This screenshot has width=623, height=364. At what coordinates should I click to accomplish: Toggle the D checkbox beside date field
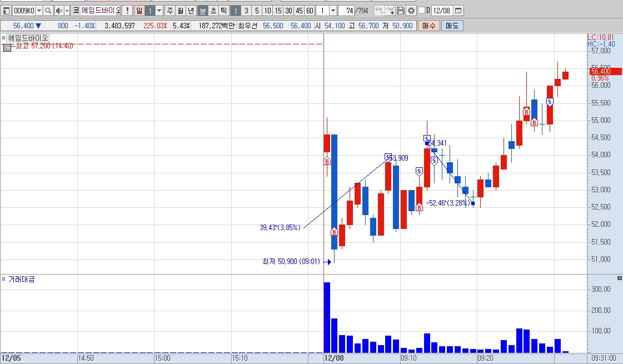422,11
